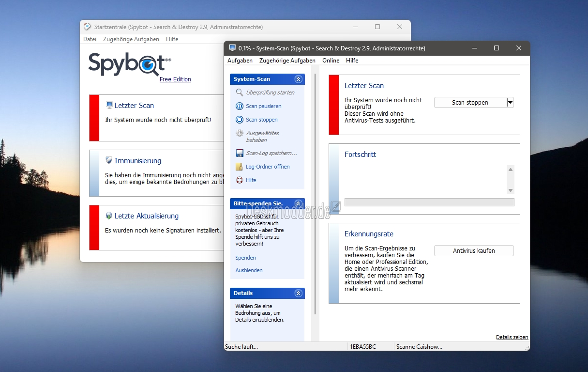Click the pause icon beside Scan pausieren
The width and height of the screenshot is (588, 372).
coord(240,106)
